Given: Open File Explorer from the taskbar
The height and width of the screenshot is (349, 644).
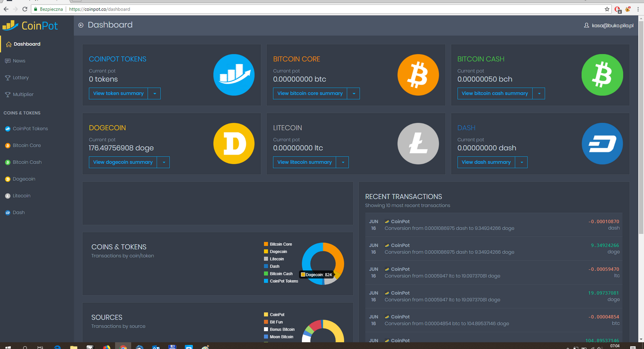Looking at the screenshot, I should coord(74,347).
